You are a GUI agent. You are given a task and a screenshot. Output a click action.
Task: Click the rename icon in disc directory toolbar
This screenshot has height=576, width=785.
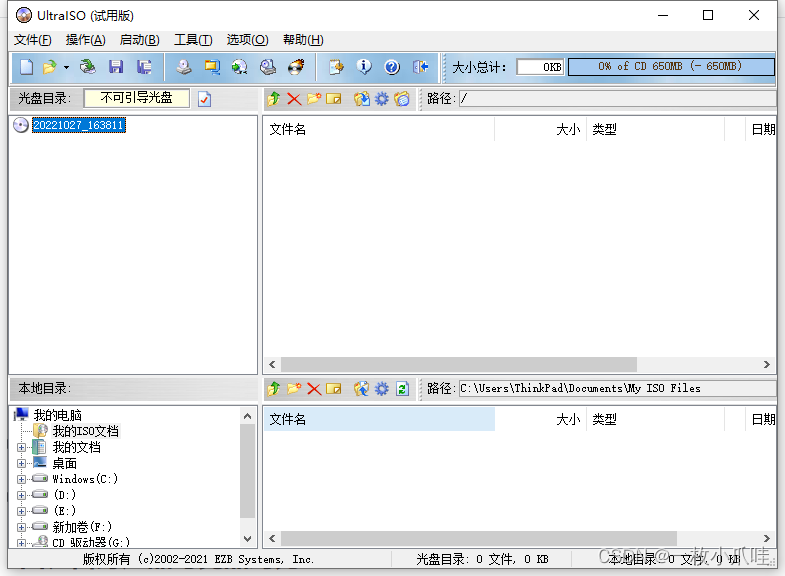[x=333, y=99]
